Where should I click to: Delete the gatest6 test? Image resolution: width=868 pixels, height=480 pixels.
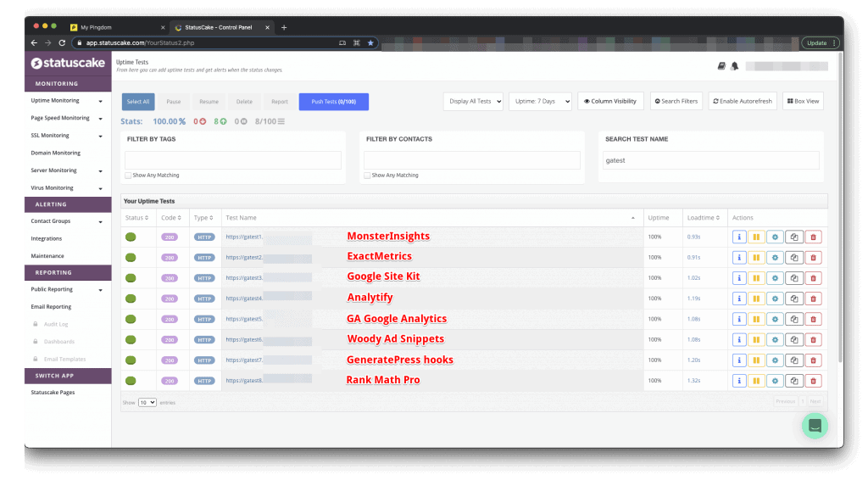tap(813, 339)
